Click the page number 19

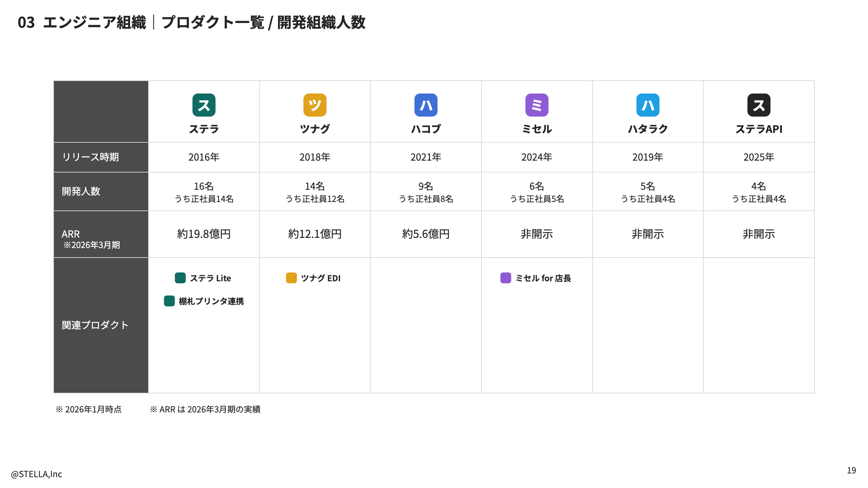[851, 470]
